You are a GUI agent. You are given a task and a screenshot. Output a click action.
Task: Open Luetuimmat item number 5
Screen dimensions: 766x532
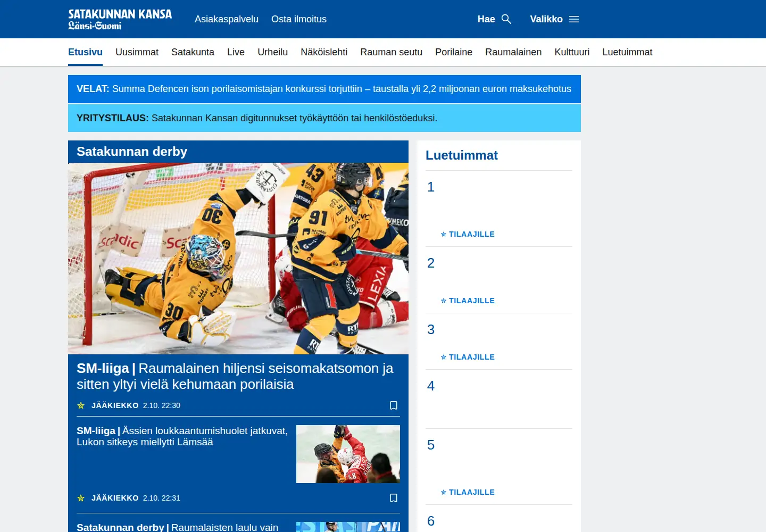[499, 467]
